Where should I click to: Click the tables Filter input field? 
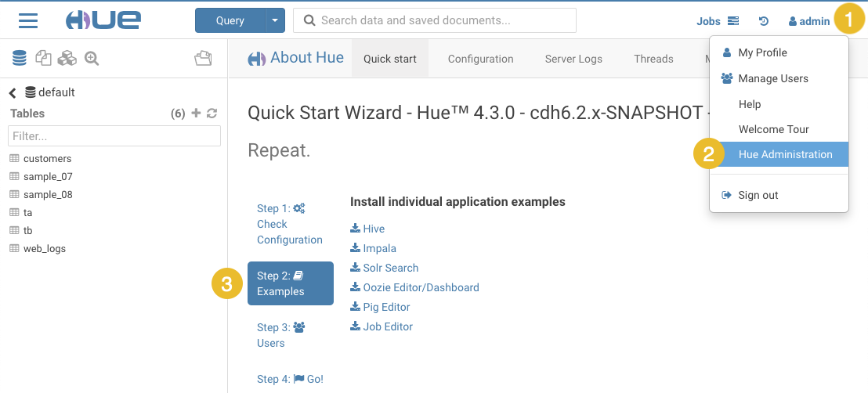[114, 136]
